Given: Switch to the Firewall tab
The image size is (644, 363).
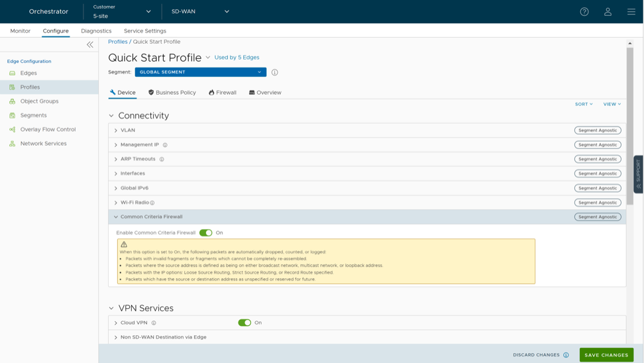Looking at the screenshot, I should [222, 93].
